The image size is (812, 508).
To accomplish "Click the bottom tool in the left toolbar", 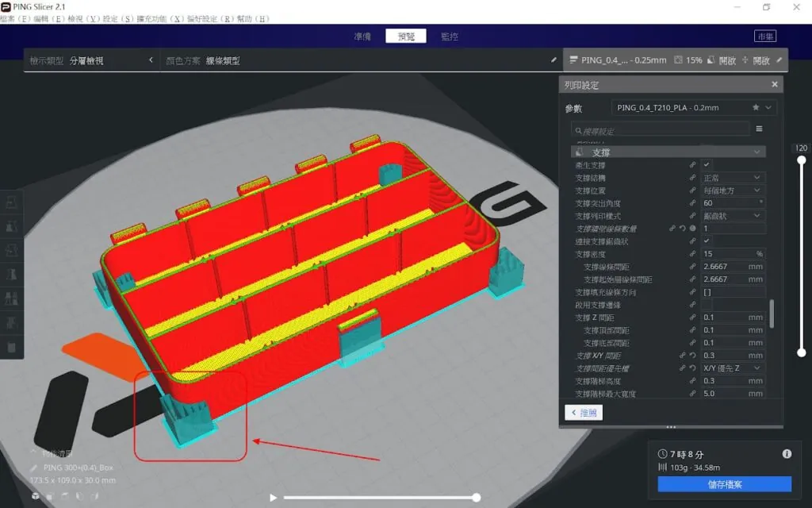I will pyautogui.click(x=11, y=347).
